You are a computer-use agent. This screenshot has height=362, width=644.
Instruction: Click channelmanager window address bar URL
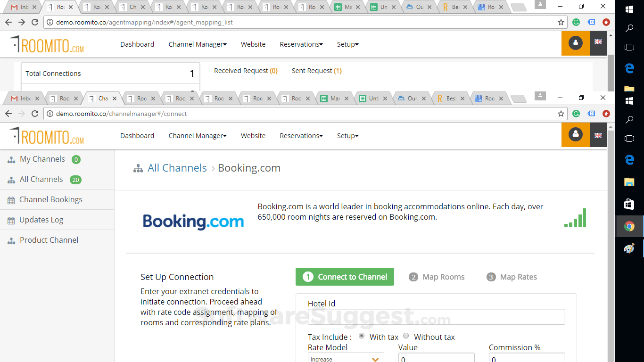(x=122, y=114)
